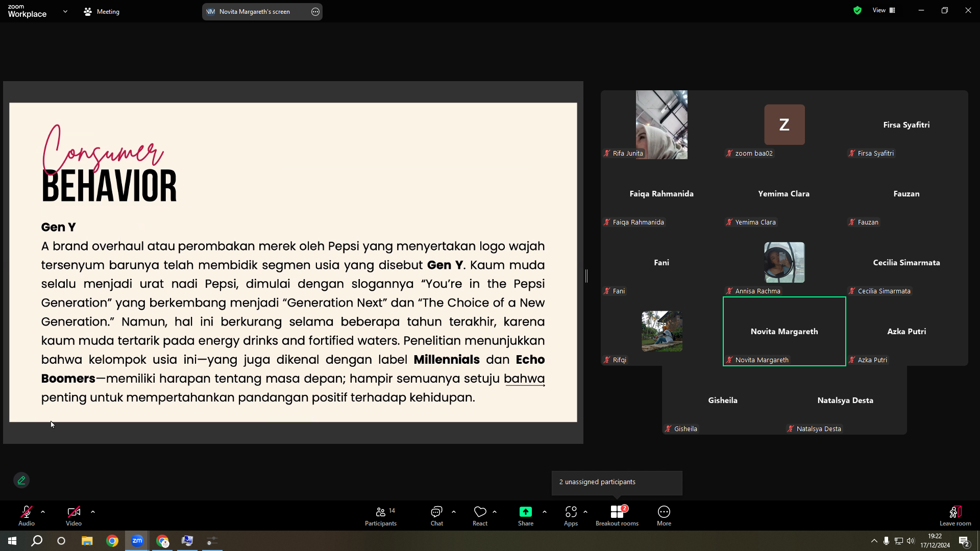Expand audio options arrow next to Audio
980x551 pixels.
tap(43, 512)
